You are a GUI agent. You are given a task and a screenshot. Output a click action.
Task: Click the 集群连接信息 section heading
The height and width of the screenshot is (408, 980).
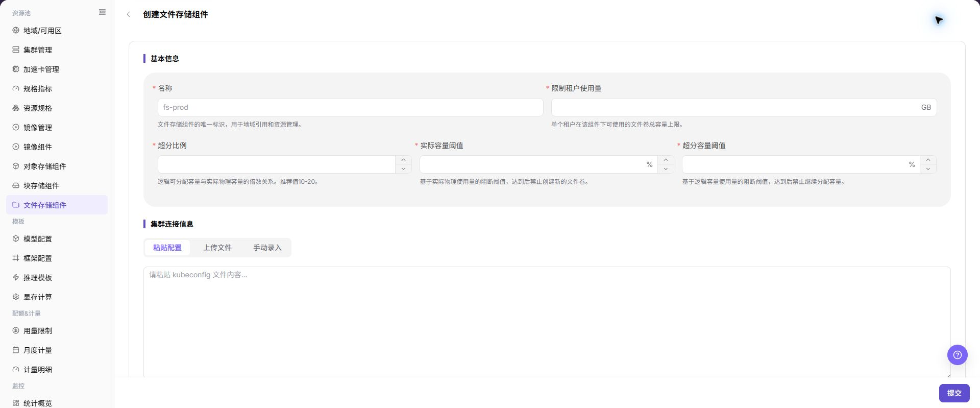point(171,224)
